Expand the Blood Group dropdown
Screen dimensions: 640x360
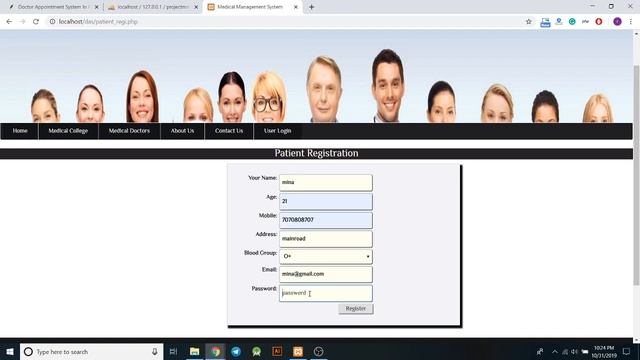[x=326, y=256]
